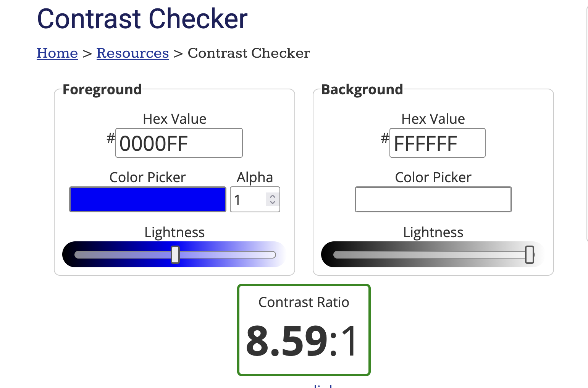Click the Foreground "Color Picker" label

coord(147,178)
